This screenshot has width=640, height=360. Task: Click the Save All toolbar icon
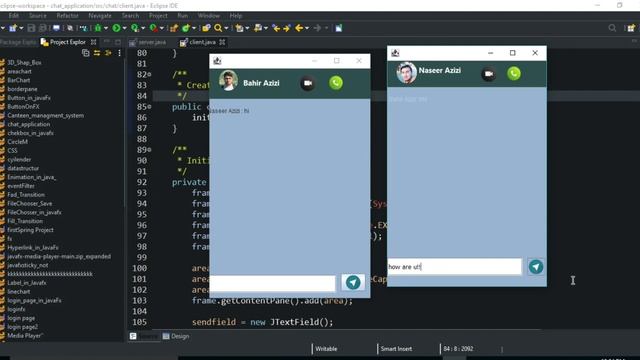(x=42, y=28)
